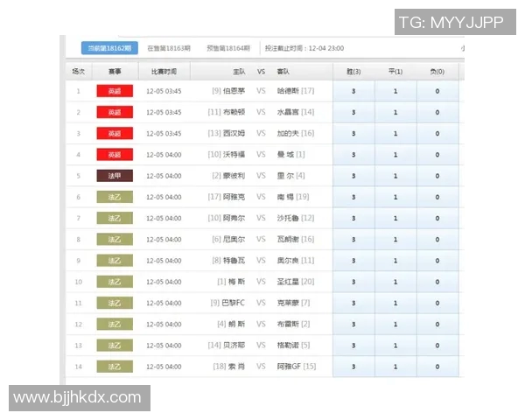Pick draw (1) for 朗斯 vs 布雷斯
Image resolution: width=525 pixels, height=420 pixels.
click(x=395, y=325)
